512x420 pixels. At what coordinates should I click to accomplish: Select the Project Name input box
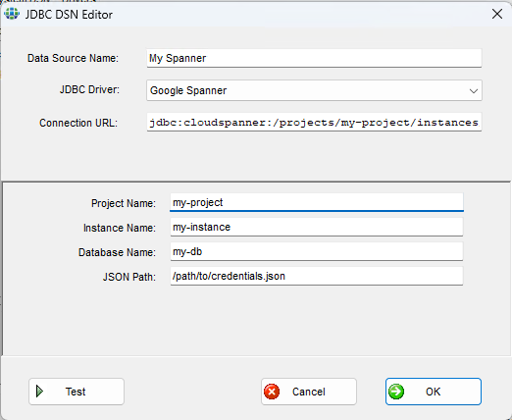coord(317,202)
